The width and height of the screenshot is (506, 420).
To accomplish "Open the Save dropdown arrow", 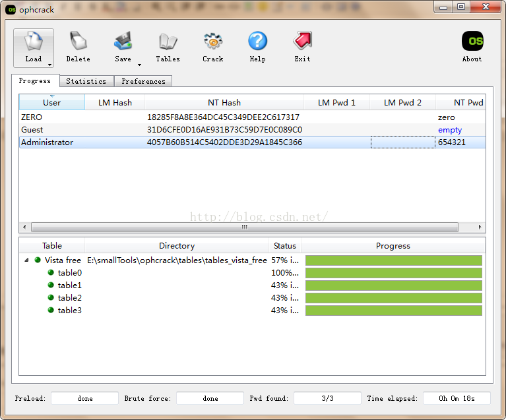I will click(x=139, y=65).
